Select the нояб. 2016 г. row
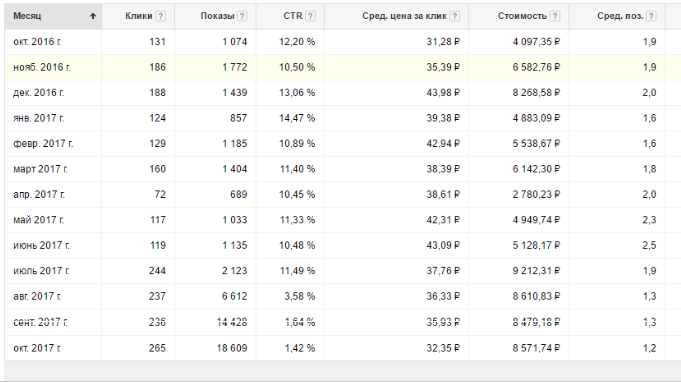The image size is (681, 382). point(343,67)
